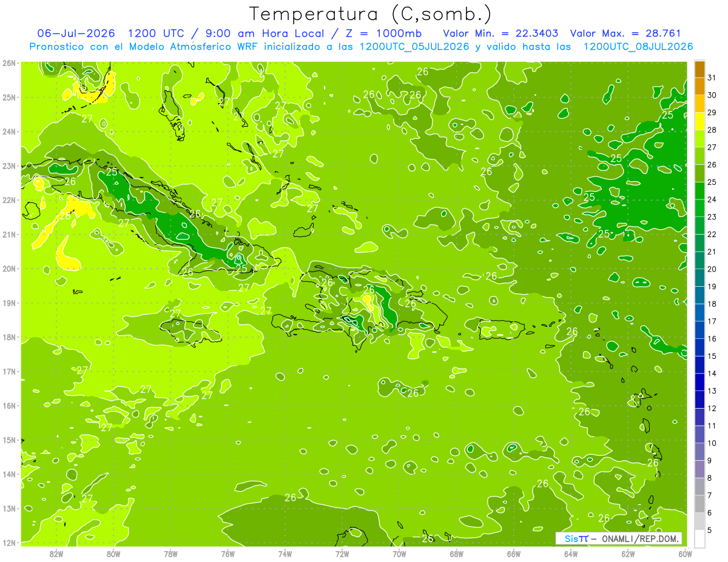
Task: Click the '22N' latitude axis label
Action: pyautogui.click(x=9, y=200)
